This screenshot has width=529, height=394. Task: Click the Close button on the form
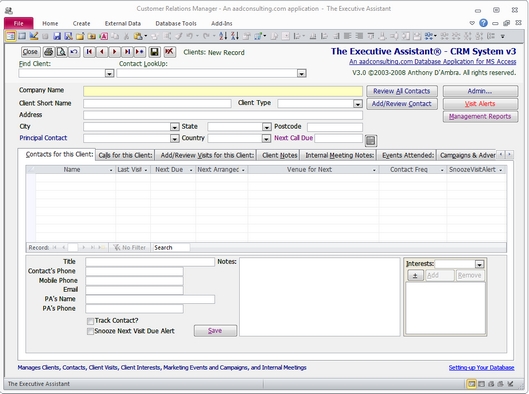30,52
